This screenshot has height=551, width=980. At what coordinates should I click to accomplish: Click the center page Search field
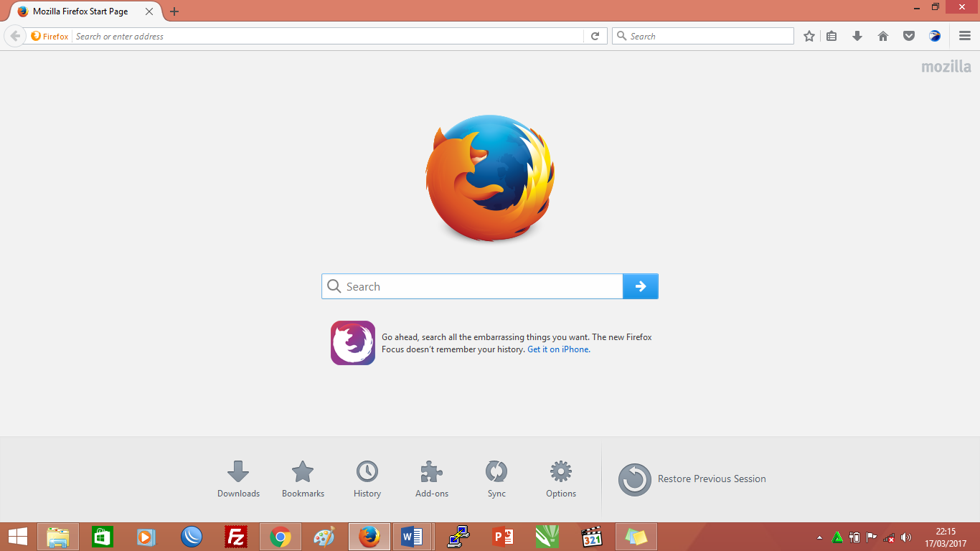pyautogui.click(x=472, y=286)
